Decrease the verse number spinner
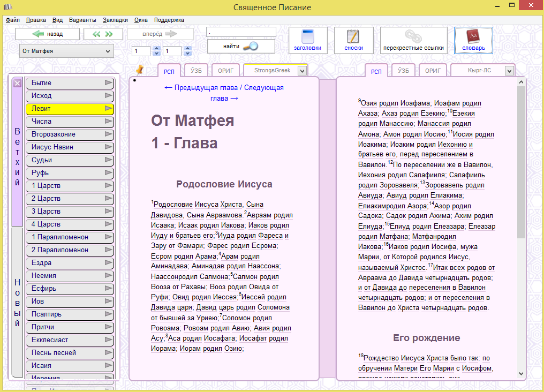This screenshot has height=392, width=544. tap(188, 54)
